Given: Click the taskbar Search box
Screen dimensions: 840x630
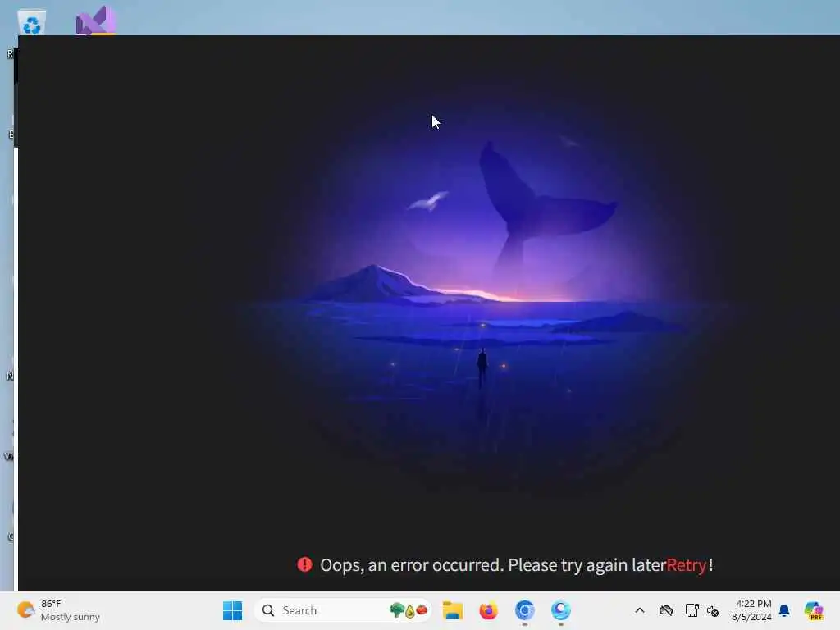Looking at the screenshot, I should pyautogui.click(x=343, y=610).
